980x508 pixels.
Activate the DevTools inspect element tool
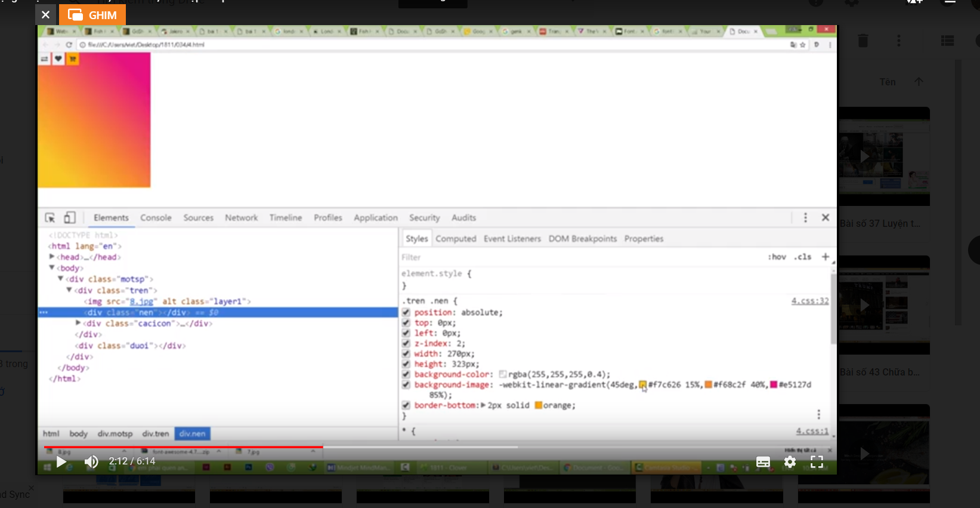50,218
